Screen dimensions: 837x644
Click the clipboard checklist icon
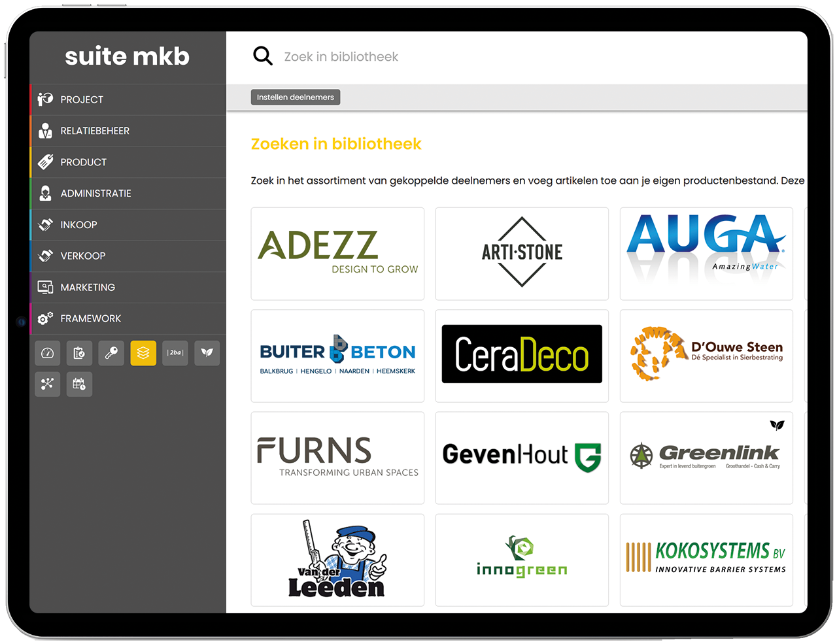[x=79, y=353]
